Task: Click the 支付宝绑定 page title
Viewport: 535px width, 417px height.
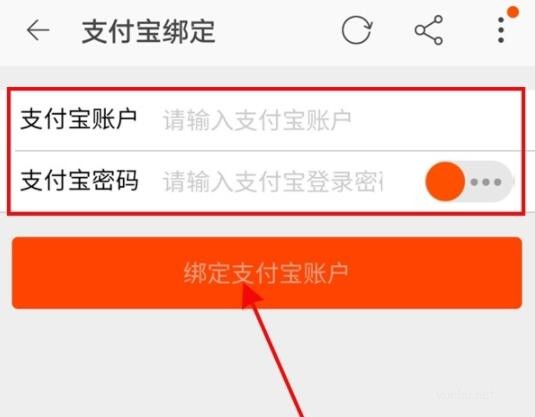Action: coord(148,31)
